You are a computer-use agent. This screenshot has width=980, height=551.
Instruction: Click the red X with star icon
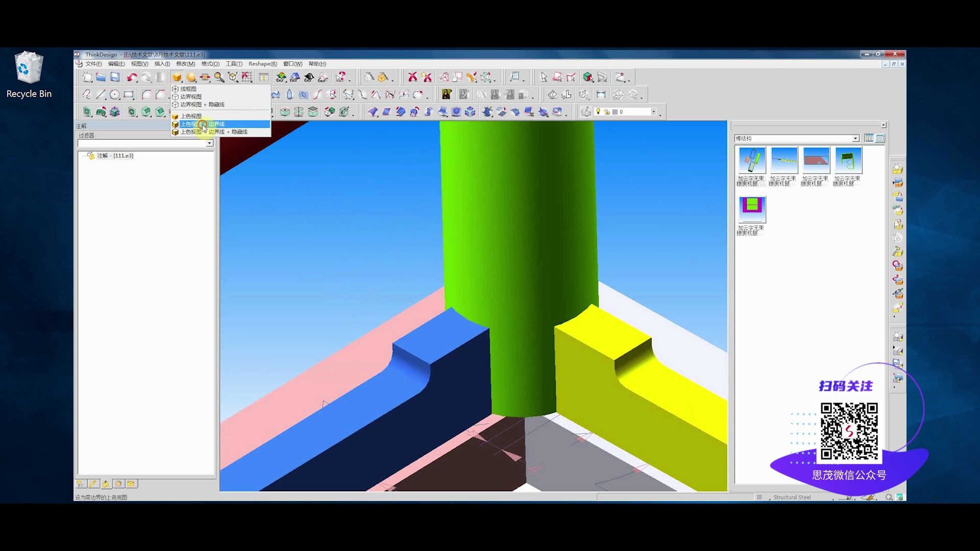pos(427,77)
